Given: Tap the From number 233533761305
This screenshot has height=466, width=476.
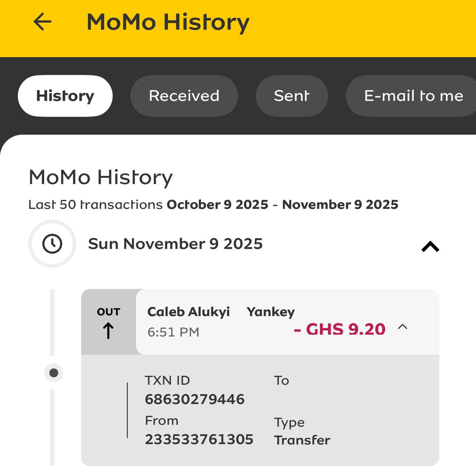Looking at the screenshot, I should 199,439.
